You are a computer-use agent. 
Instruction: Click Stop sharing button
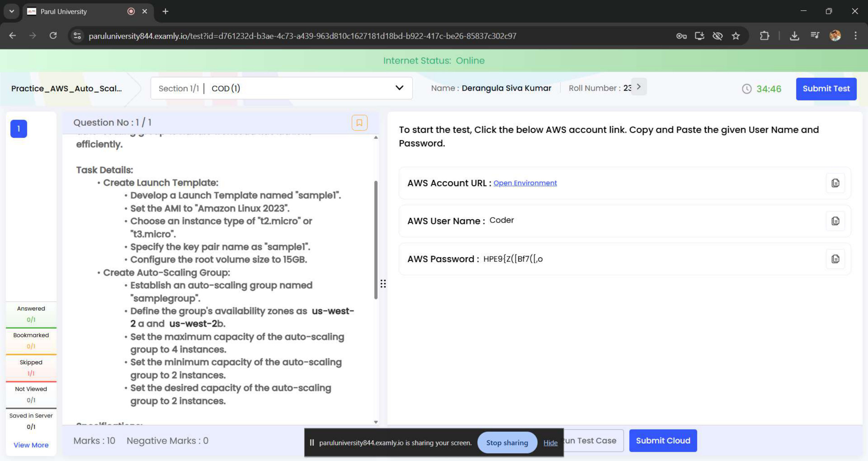coord(507,443)
